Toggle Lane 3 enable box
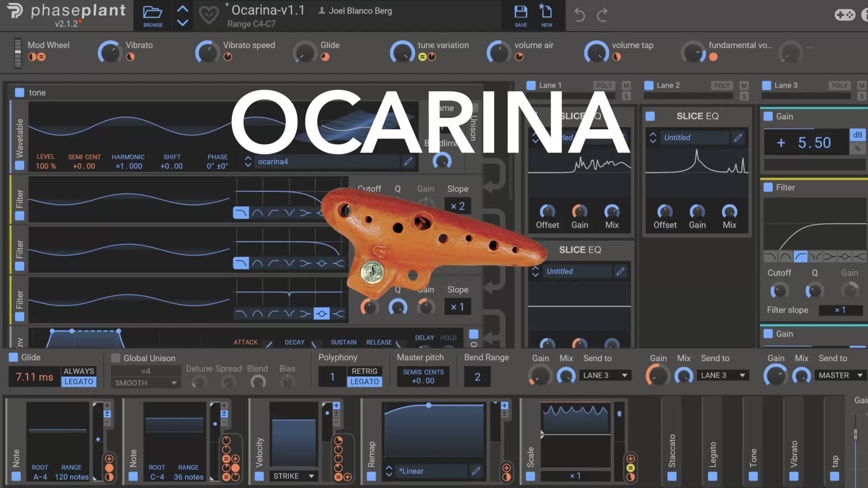This screenshot has width=868, height=488. coord(767,85)
